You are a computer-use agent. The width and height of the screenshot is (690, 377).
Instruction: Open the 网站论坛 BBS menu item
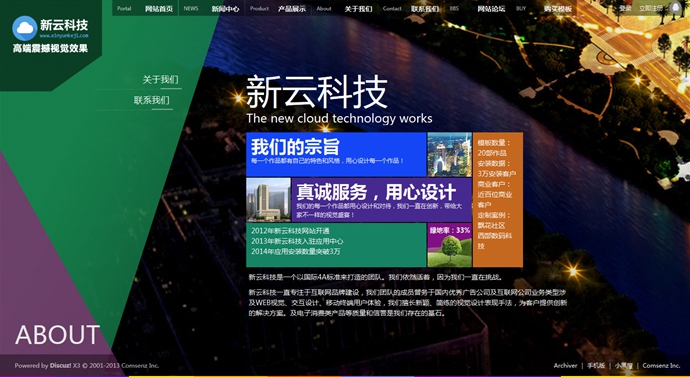point(477,8)
